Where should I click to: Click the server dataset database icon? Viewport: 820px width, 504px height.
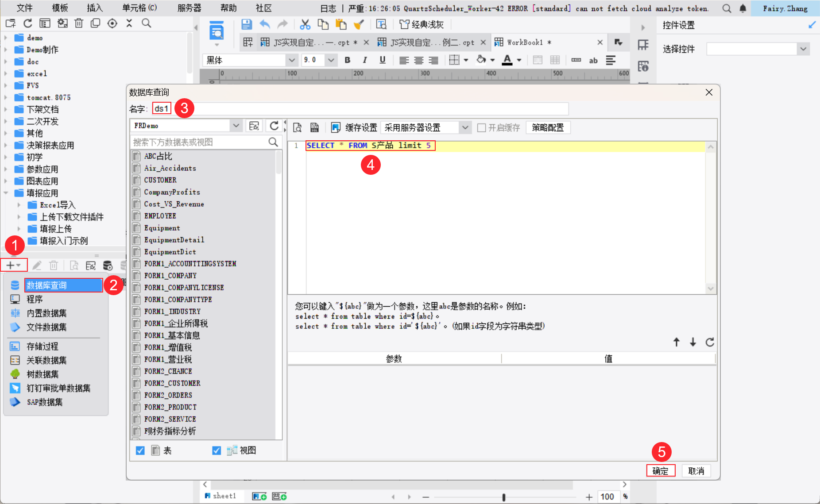coord(108,265)
